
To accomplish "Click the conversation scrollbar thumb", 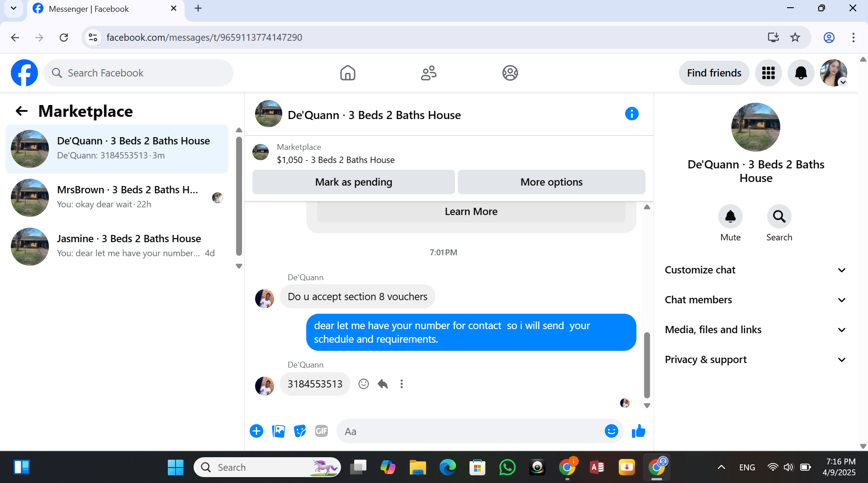I will (647, 365).
